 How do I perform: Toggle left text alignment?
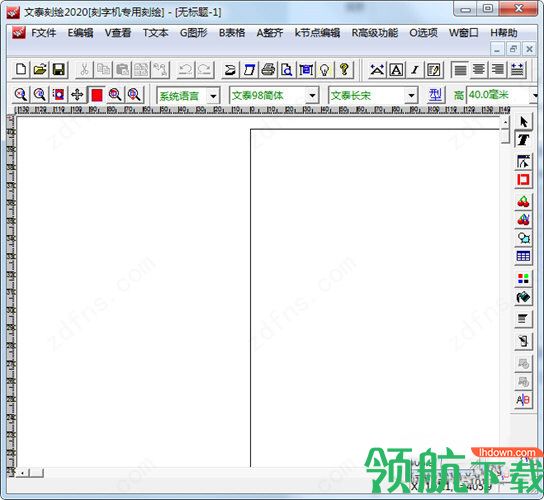tap(460, 69)
